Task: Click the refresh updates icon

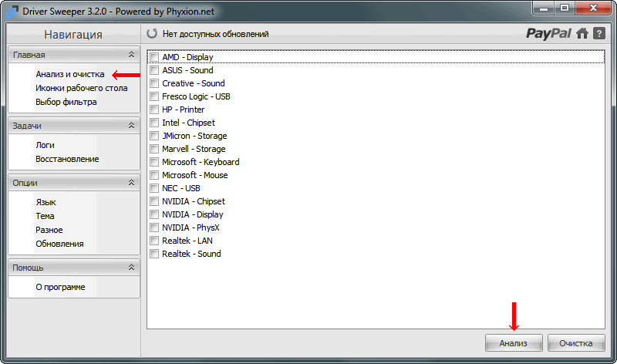Action: click(x=152, y=34)
